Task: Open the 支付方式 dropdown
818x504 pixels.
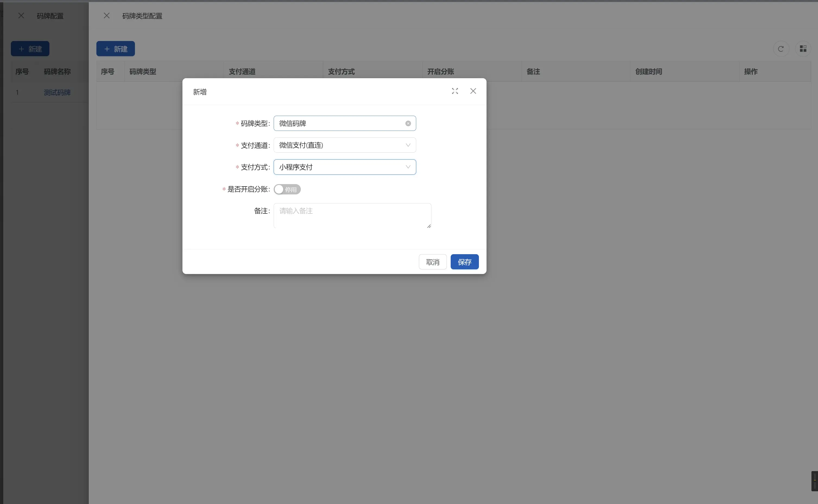Action: click(x=345, y=167)
